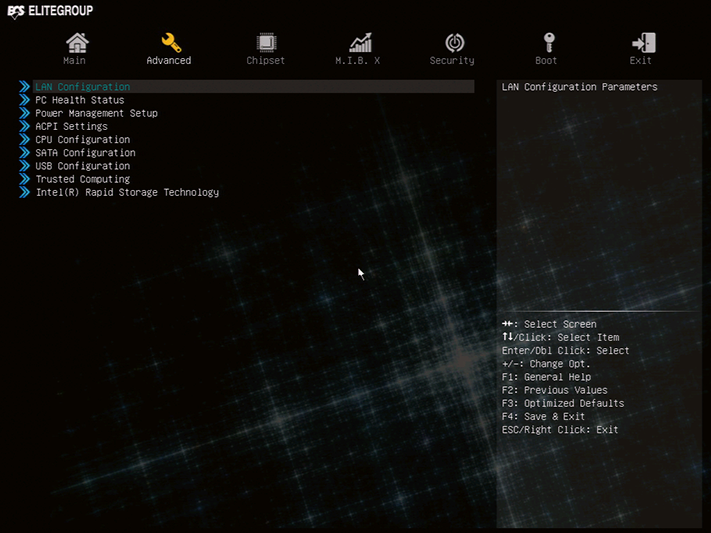The width and height of the screenshot is (711, 533).
Task: Click the 'Enter/Dbl Click: Select' hint
Action: 565,350
